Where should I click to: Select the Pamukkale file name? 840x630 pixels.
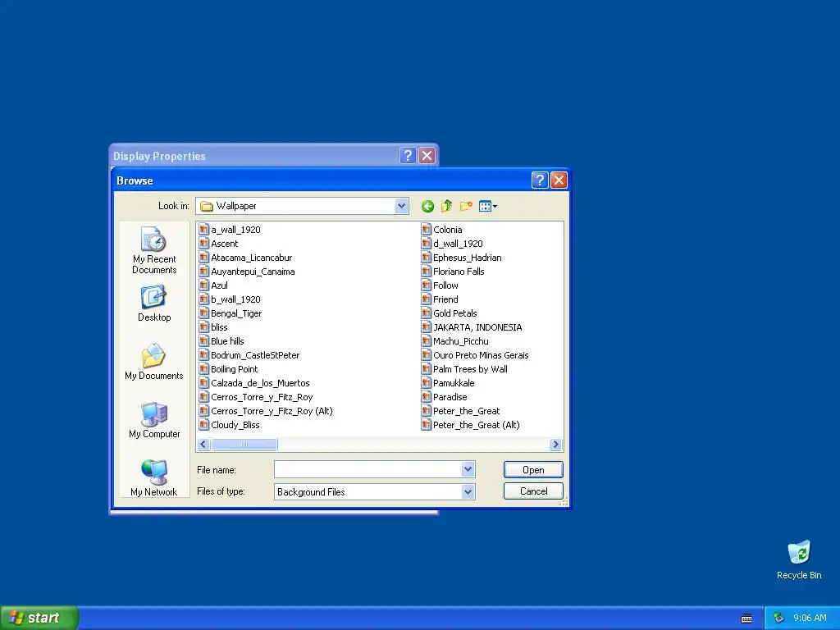click(454, 383)
